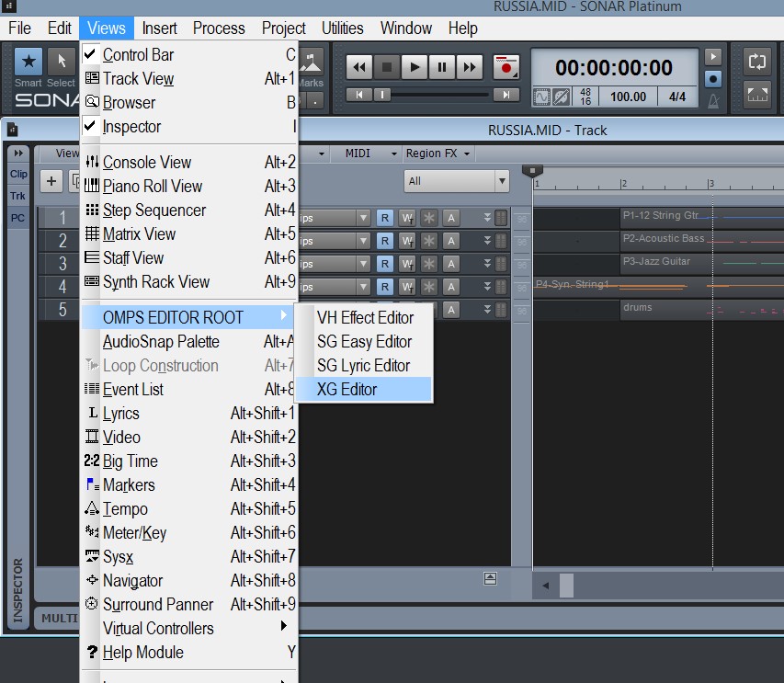The image size is (784, 683).
Task: Click the Stop transport button
Action: [387, 67]
